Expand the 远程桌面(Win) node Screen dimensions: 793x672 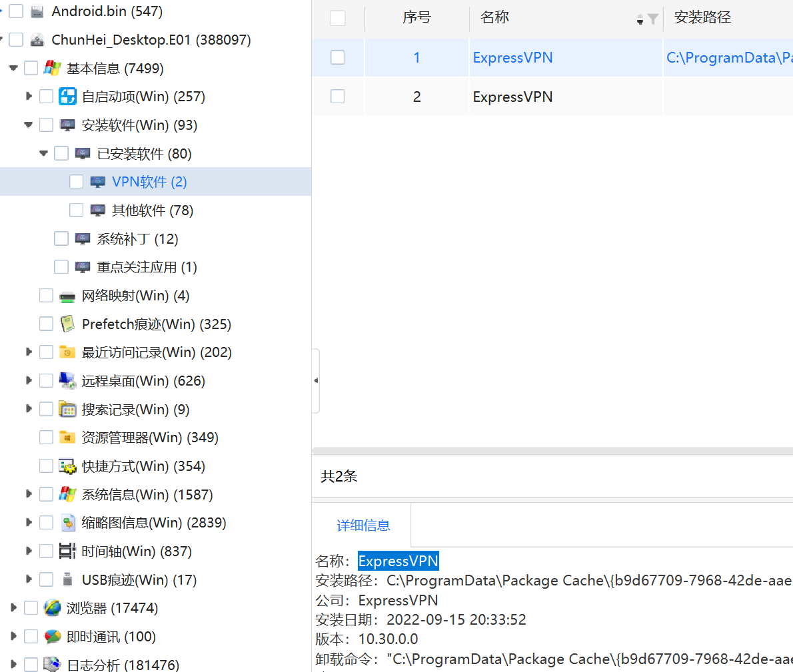pos(29,380)
